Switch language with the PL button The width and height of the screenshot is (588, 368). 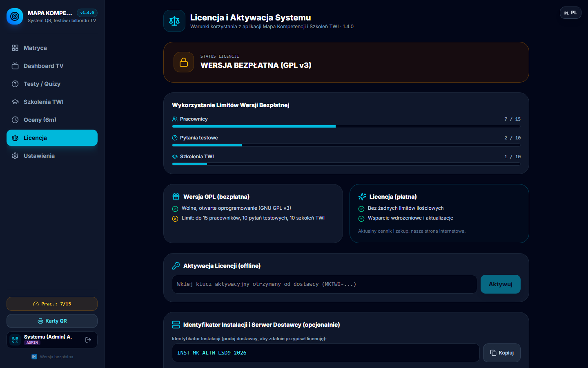(x=570, y=13)
